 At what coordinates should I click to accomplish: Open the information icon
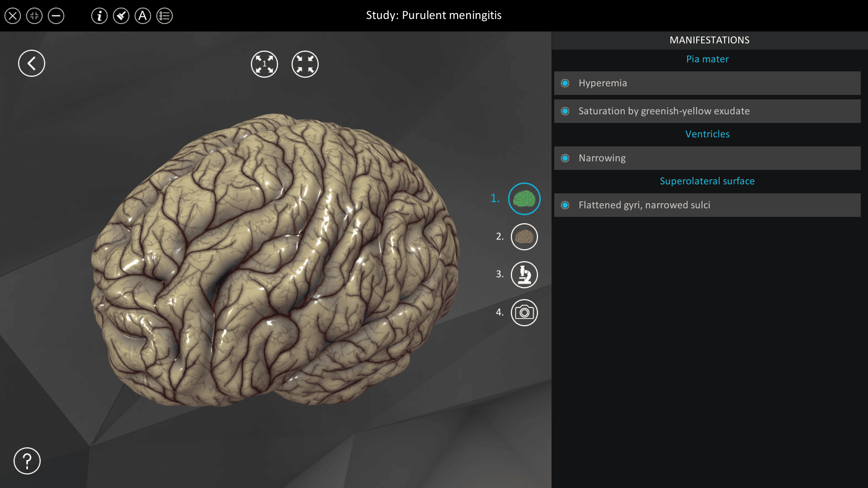click(99, 16)
